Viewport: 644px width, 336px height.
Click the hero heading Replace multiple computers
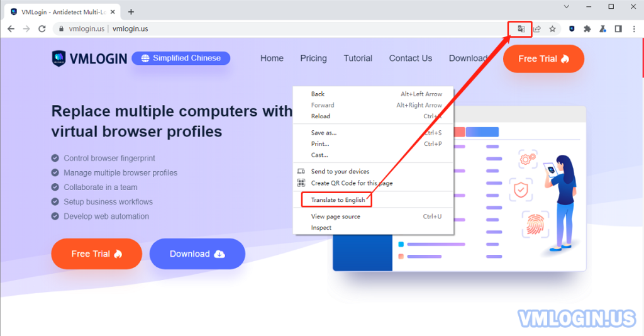click(172, 121)
